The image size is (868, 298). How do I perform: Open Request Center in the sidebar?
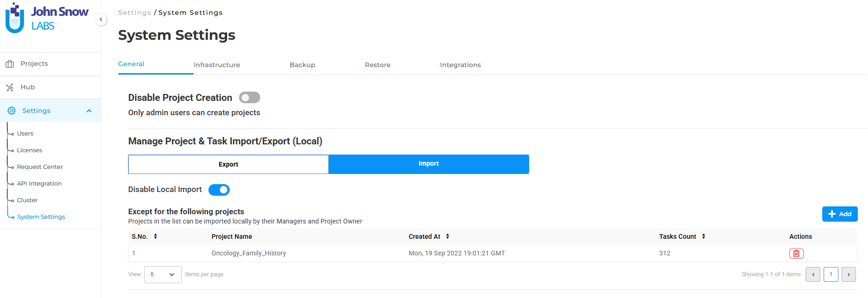pos(40,167)
